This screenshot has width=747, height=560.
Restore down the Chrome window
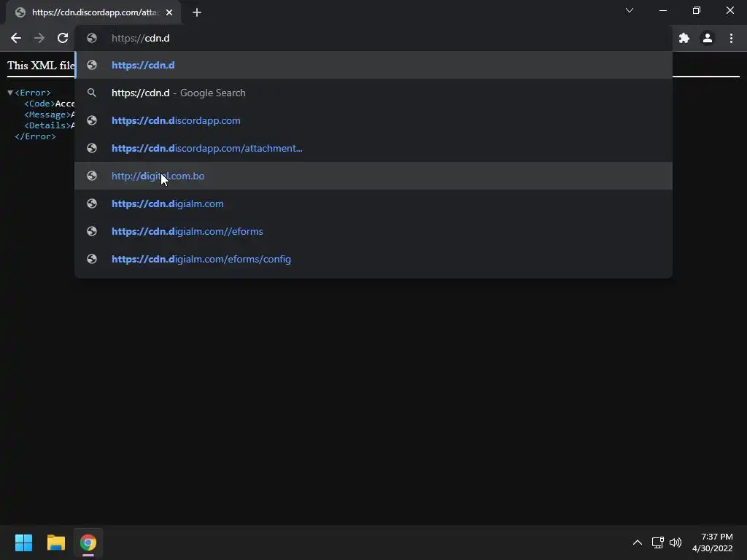[697, 10]
